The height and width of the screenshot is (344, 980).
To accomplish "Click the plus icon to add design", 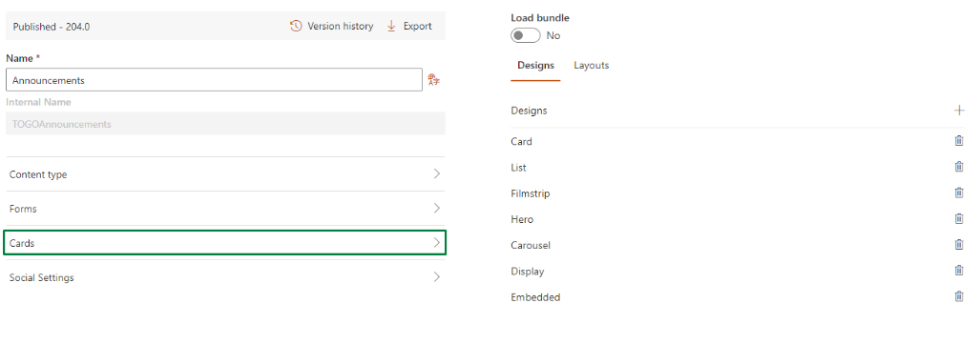I will (959, 111).
